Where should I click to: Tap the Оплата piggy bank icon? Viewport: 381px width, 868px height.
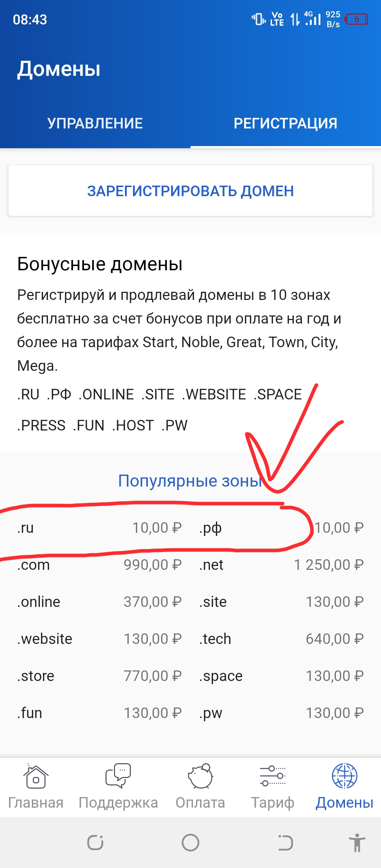point(200,776)
